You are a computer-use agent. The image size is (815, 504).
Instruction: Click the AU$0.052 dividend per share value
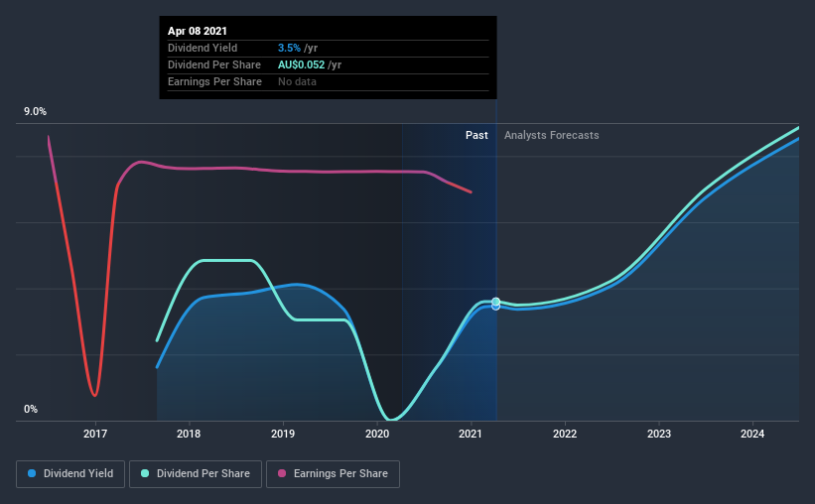(308, 64)
